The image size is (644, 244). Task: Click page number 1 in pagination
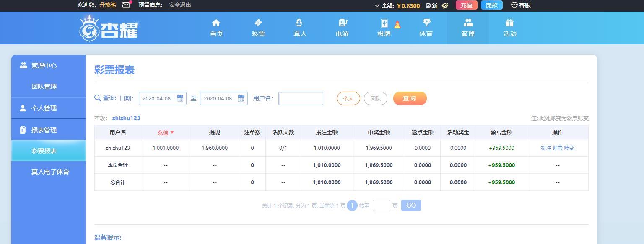click(x=352, y=205)
